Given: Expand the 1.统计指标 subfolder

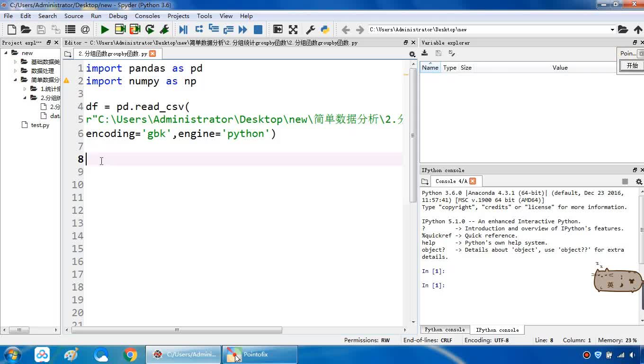Looking at the screenshot, I should pyautogui.click(x=25, y=89).
